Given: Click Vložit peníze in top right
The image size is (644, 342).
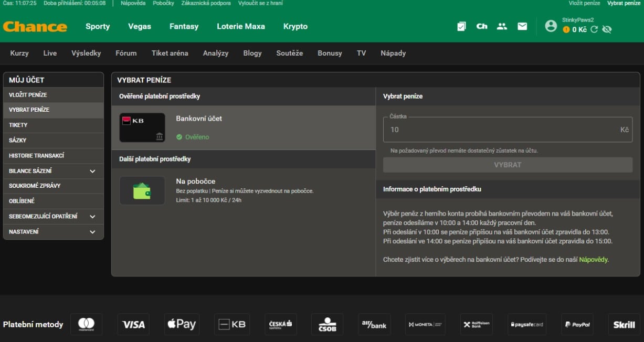Looking at the screenshot, I should tap(584, 3).
